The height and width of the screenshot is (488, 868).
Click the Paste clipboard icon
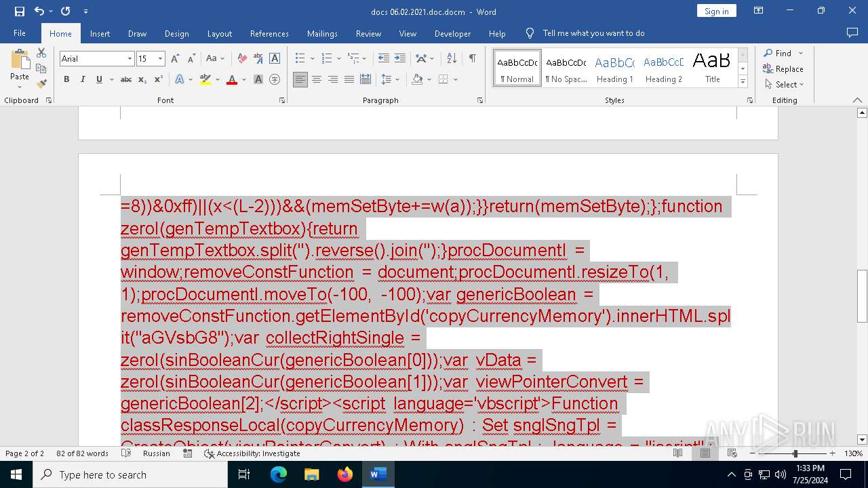tap(20, 60)
